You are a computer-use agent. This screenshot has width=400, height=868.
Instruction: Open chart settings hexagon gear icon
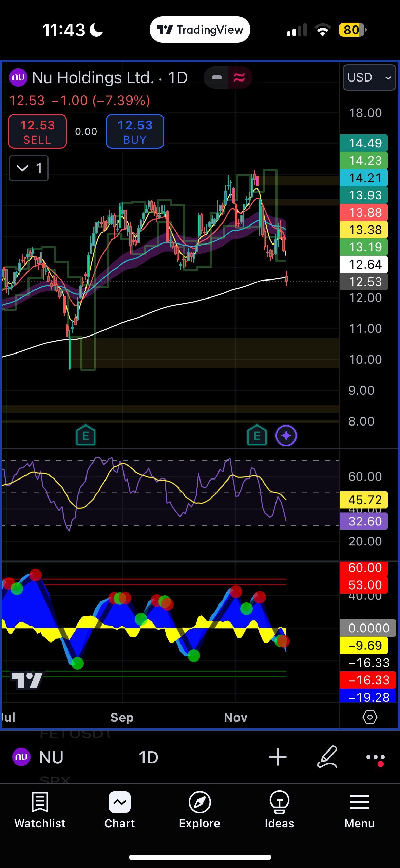click(x=370, y=717)
